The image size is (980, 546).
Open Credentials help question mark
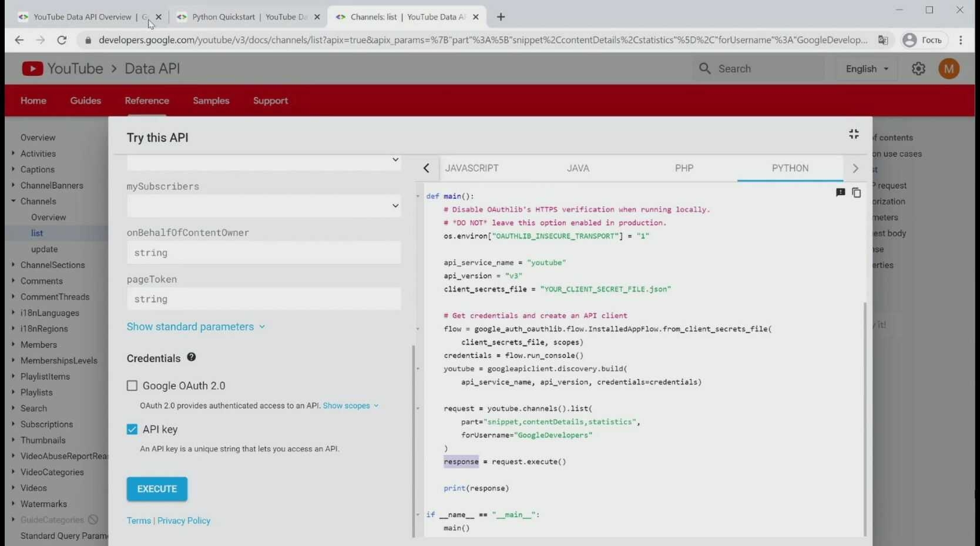pos(192,357)
